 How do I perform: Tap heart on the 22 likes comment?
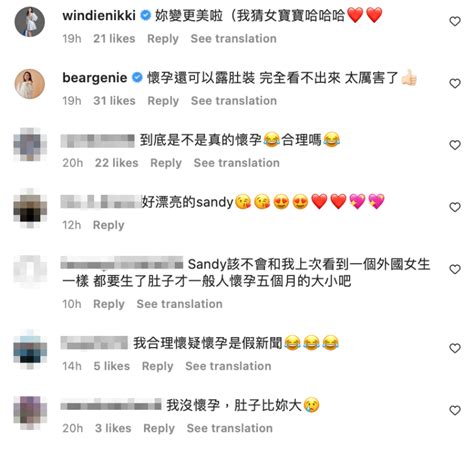(455, 145)
